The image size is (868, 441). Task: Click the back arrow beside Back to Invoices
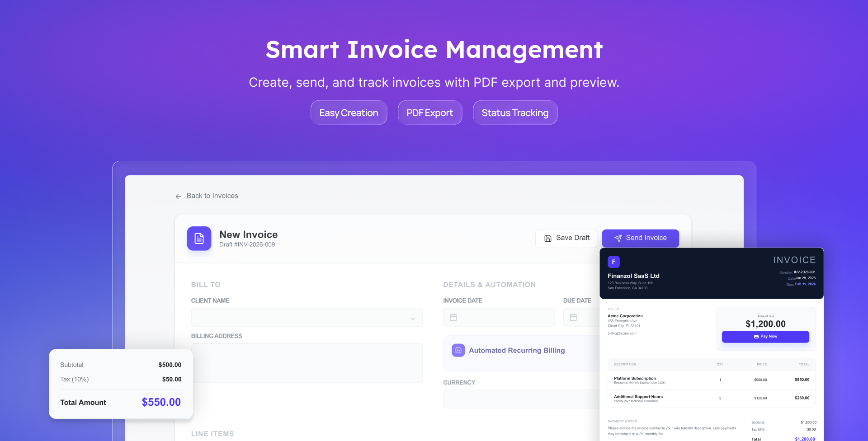[x=179, y=196]
